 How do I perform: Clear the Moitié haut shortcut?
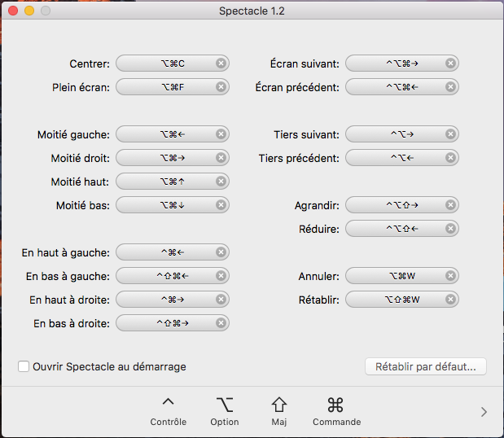click(221, 182)
